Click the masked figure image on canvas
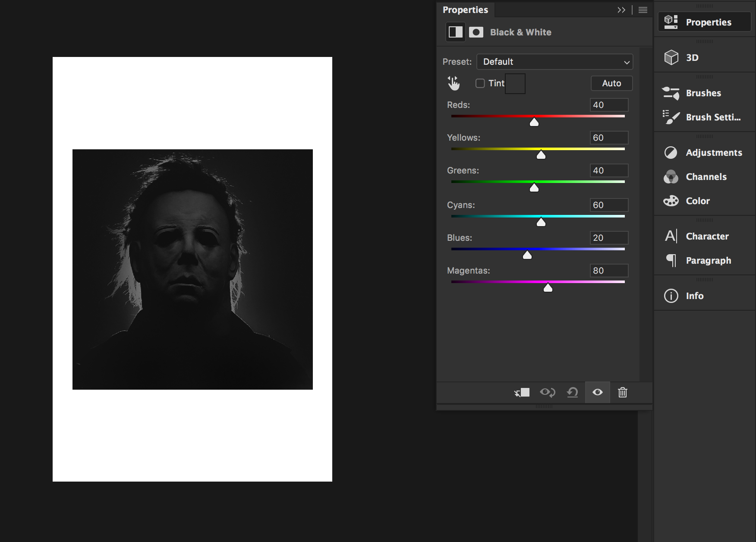Image resolution: width=756 pixels, height=542 pixels. pos(192,269)
